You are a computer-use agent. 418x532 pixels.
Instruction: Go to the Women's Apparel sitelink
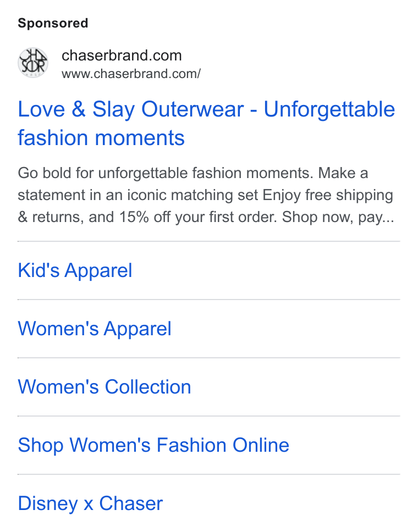[x=95, y=329]
